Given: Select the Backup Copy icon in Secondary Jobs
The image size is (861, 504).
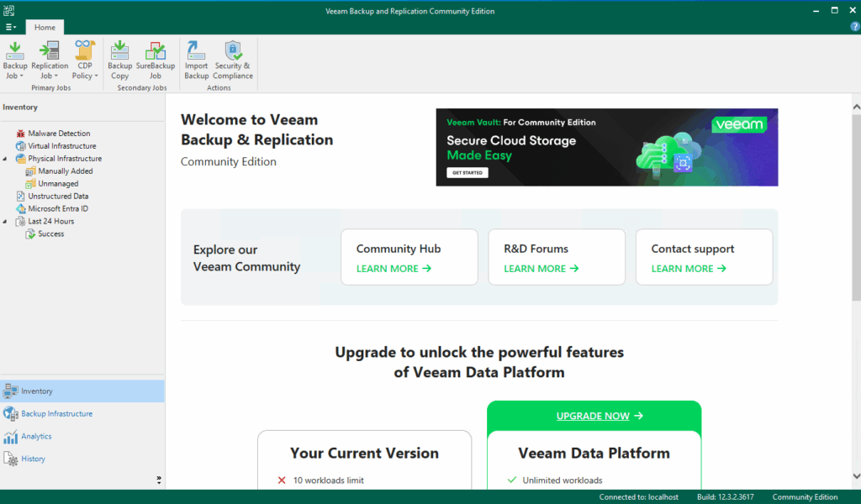Looking at the screenshot, I should (119, 57).
